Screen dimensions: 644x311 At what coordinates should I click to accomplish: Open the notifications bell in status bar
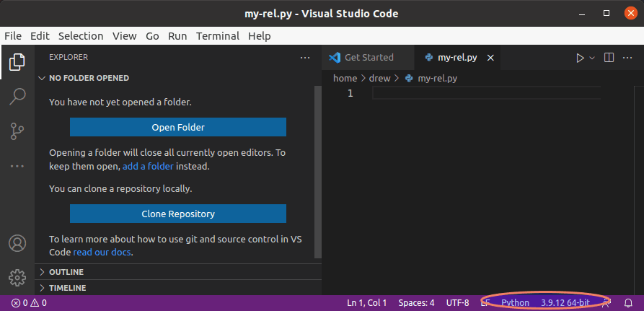(628, 303)
